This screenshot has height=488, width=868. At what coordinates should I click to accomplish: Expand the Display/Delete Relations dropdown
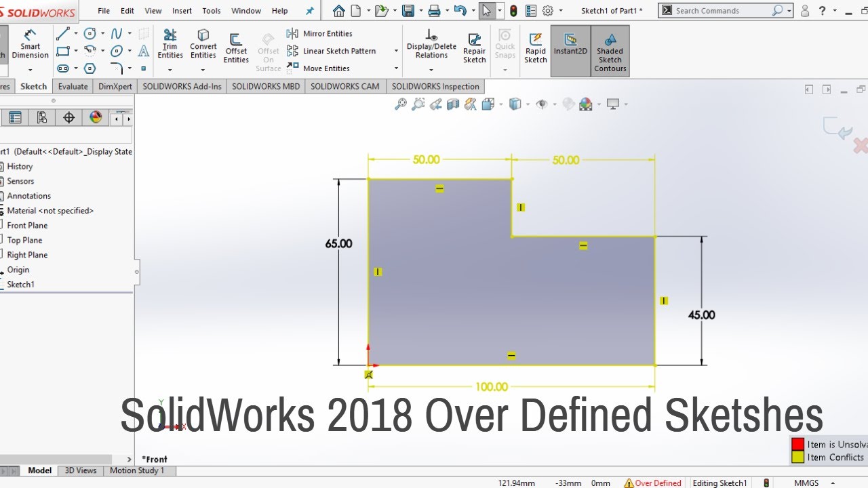pos(431,70)
